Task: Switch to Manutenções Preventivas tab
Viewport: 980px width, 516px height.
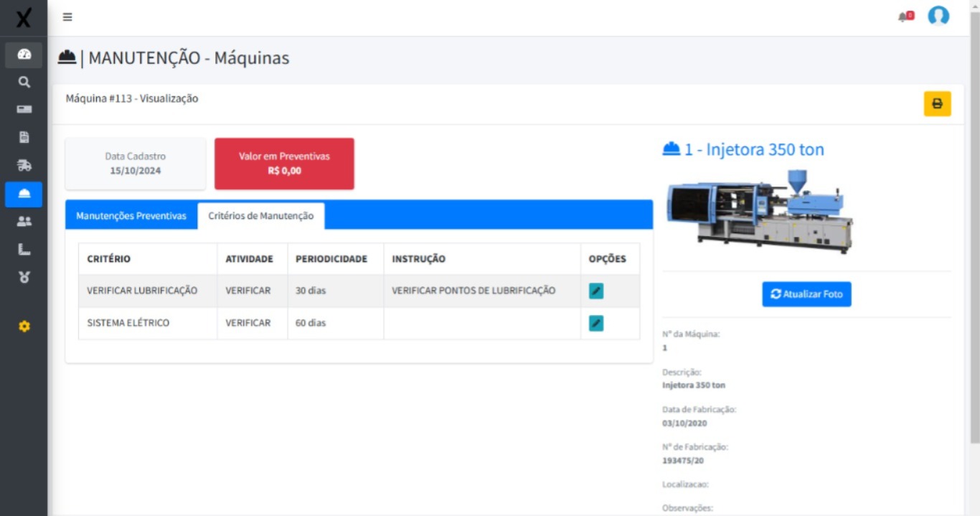Action: point(131,216)
